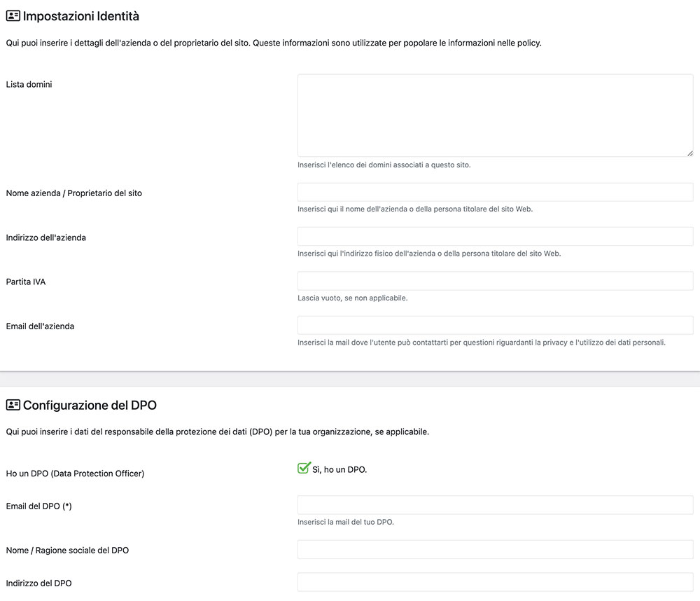This screenshot has height=601, width=700.
Task: Focus the Email dell'azienda input
Action: tap(495, 325)
